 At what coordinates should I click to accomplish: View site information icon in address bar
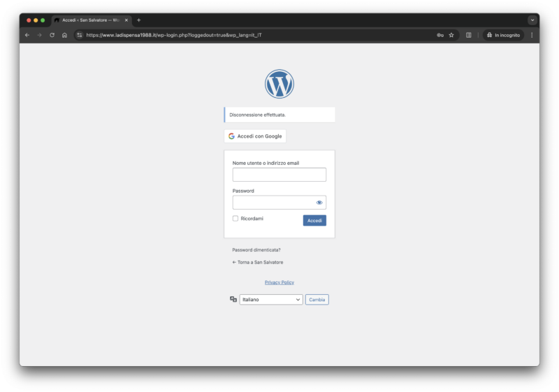pos(80,35)
